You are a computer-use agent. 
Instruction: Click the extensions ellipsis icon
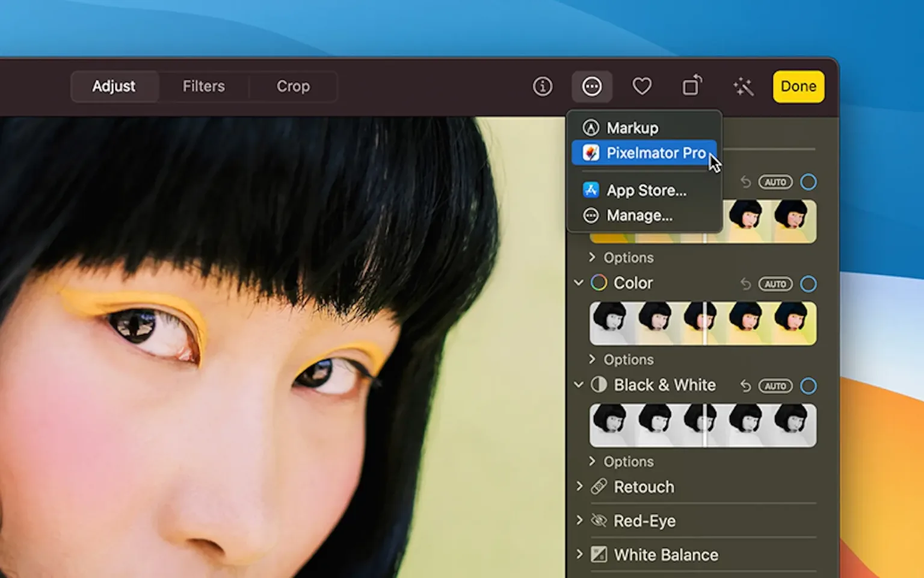(592, 86)
